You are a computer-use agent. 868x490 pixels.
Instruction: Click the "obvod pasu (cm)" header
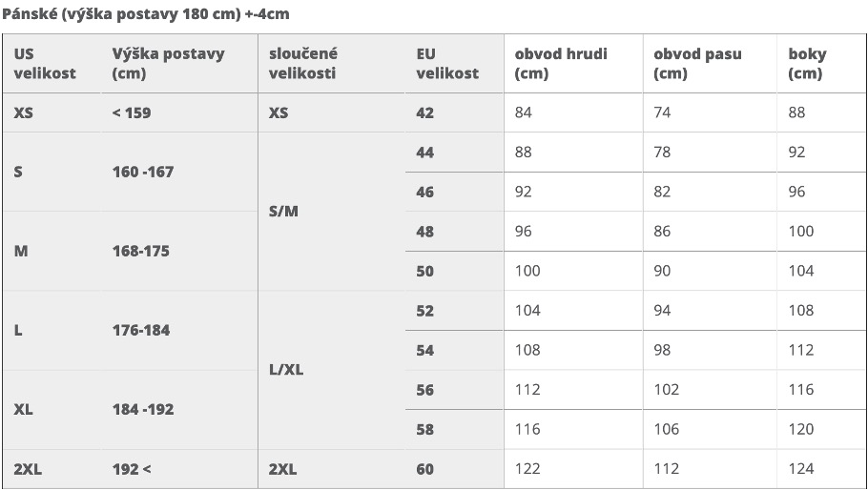[x=697, y=63]
